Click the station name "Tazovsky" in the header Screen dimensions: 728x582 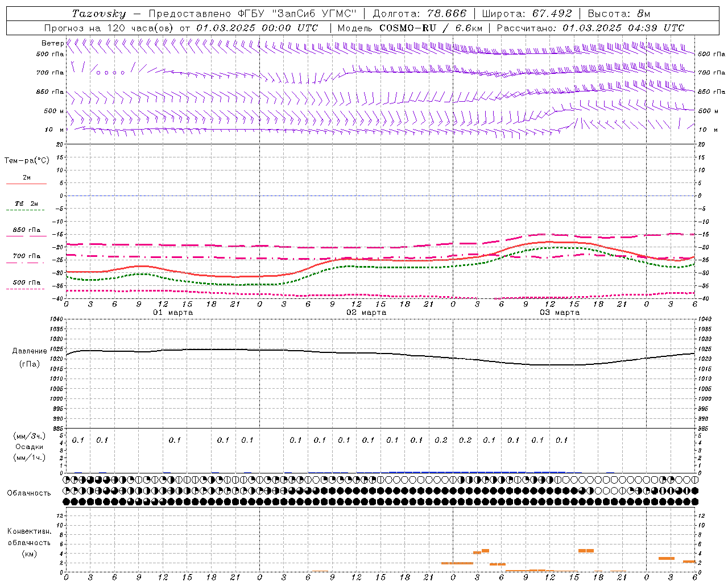99,14
